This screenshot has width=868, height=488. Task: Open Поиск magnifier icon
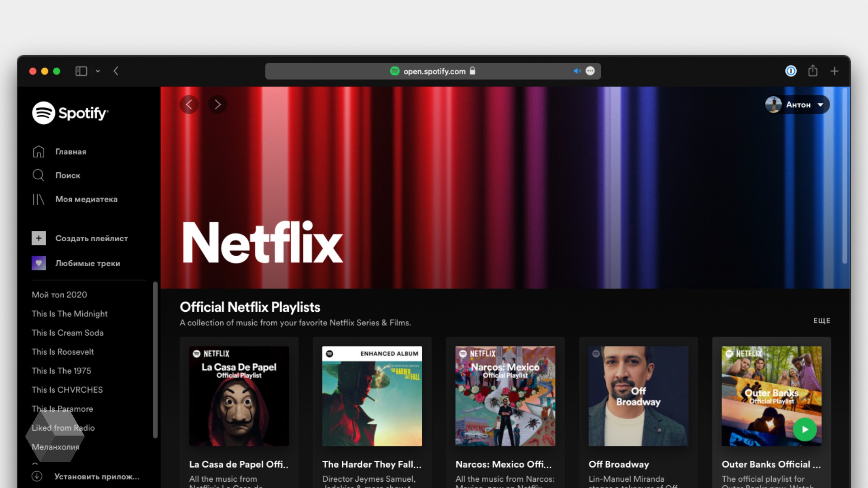pos(38,175)
